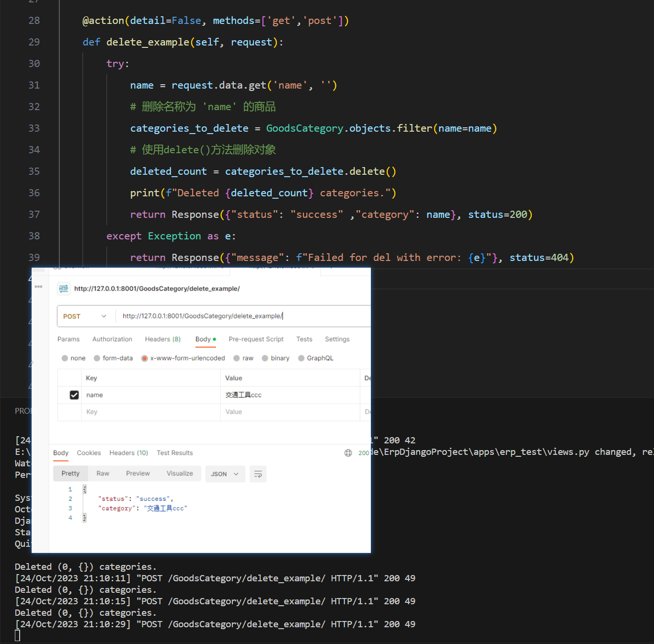Click the terminal cursor prompt at the bottom
This screenshot has height=644, width=654.
point(18,636)
